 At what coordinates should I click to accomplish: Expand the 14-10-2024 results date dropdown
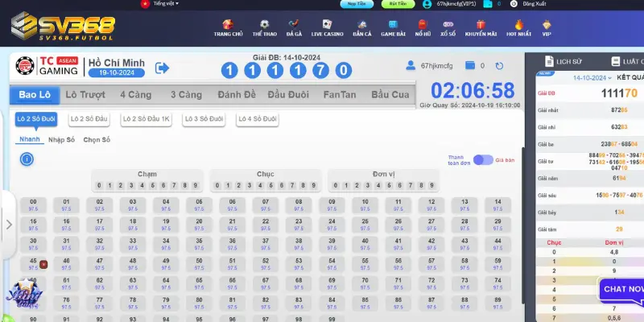(x=593, y=78)
